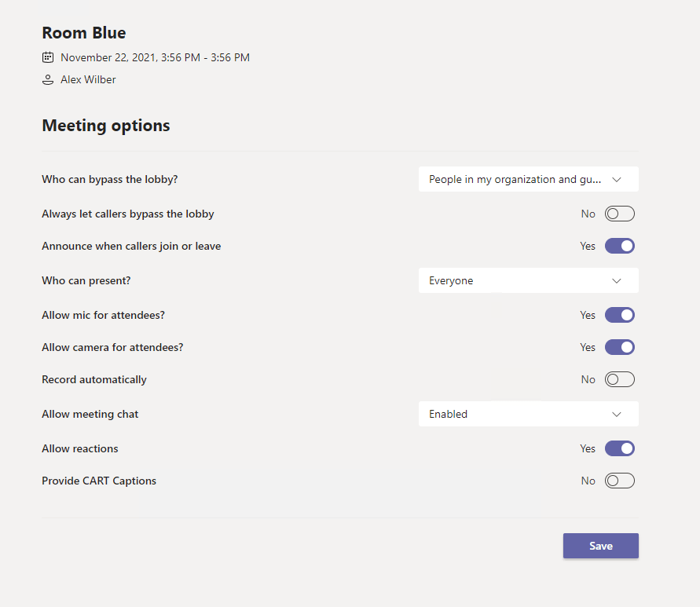Disable Allow camera for attendees toggle
Screen dimensions: 700x607
[619, 348]
